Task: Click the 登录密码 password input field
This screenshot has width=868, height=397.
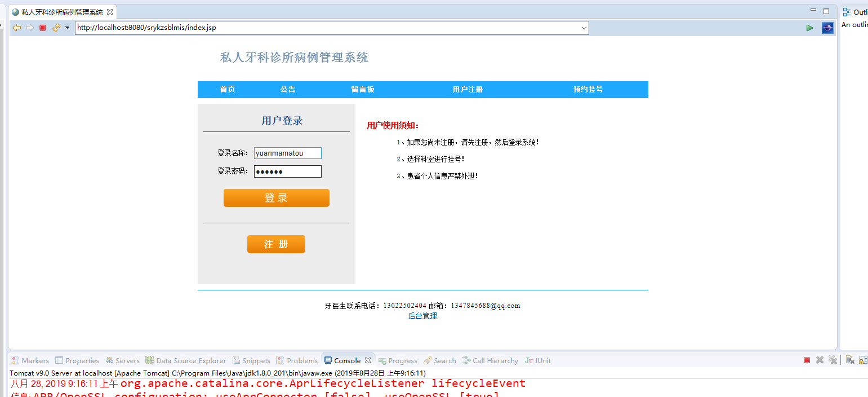Action: point(288,171)
